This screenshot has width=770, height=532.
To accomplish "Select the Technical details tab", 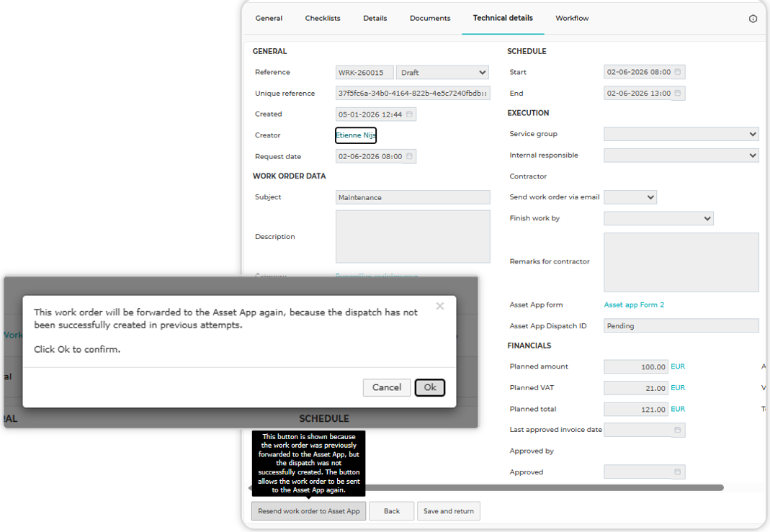I will coord(503,18).
